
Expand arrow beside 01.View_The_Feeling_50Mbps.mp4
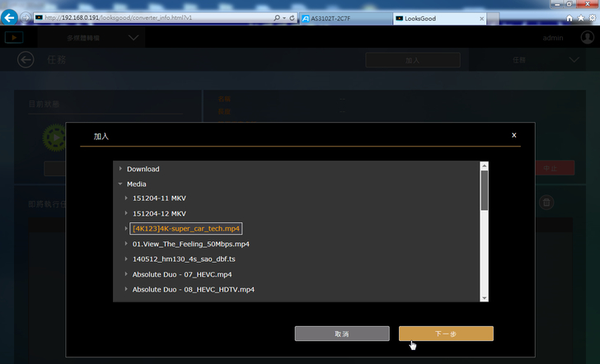coord(126,244)
